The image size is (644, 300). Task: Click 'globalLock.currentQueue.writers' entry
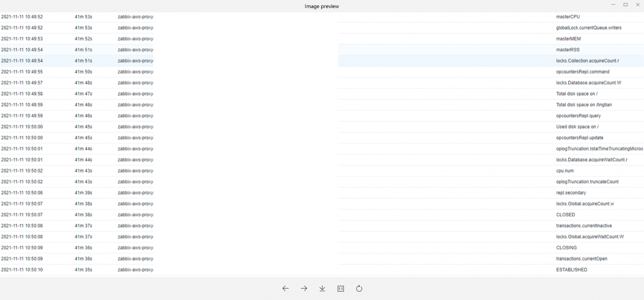coord(589,28)
